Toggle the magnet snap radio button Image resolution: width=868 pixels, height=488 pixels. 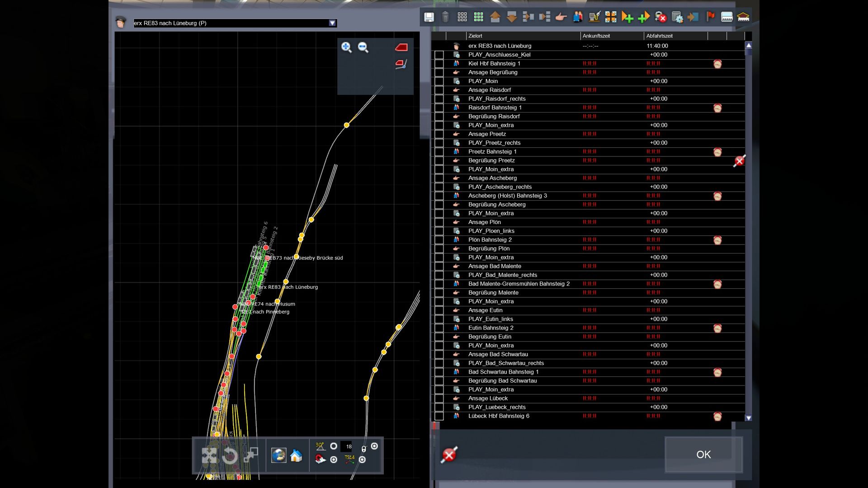334,460
